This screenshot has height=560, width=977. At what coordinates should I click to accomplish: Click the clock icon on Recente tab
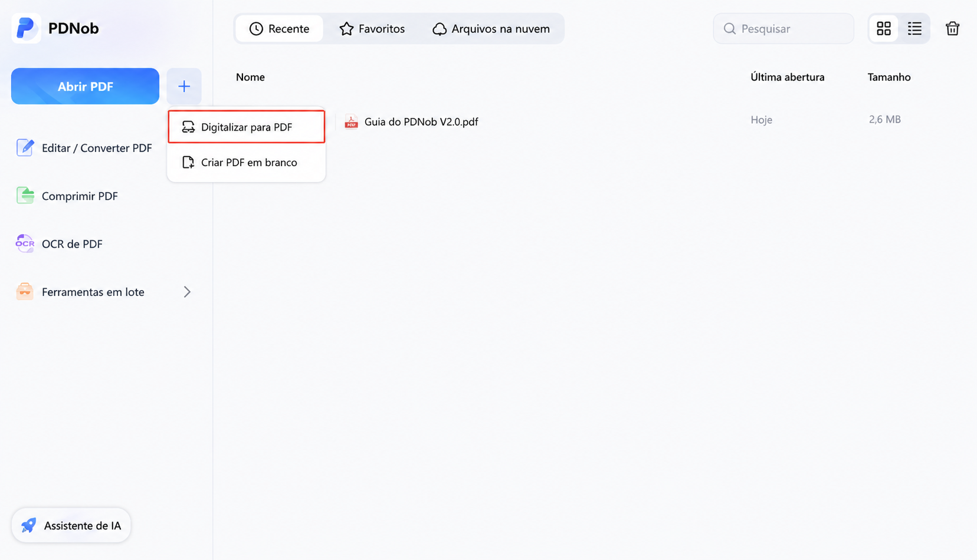(256, 29)
